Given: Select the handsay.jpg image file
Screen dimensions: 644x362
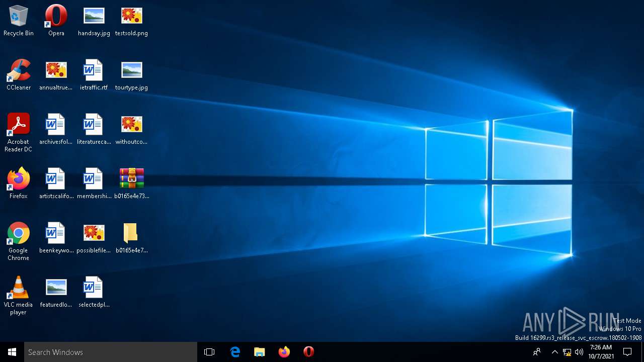Looking at the screenshot, I should point(94,21).
